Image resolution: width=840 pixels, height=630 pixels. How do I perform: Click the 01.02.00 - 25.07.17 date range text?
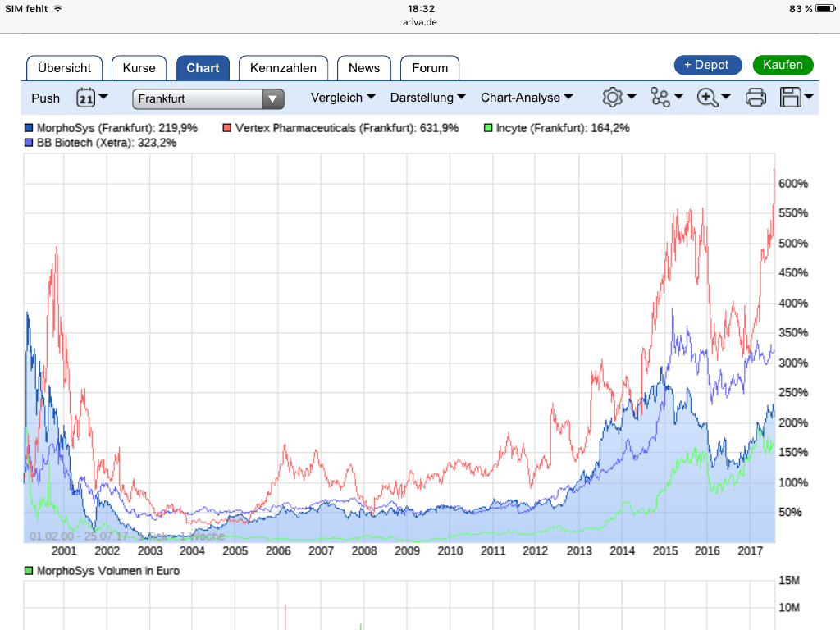pyautogui.click(x=79, y=536)
